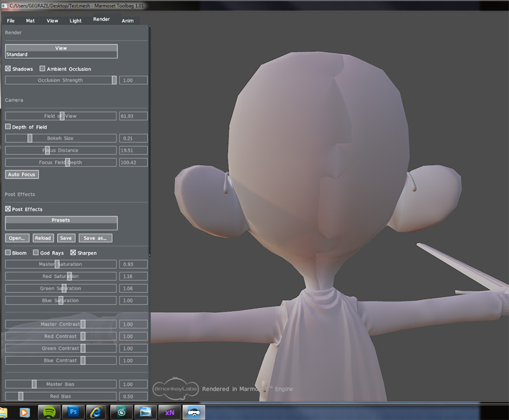Click the Master Contrast value field

point(133,324)
